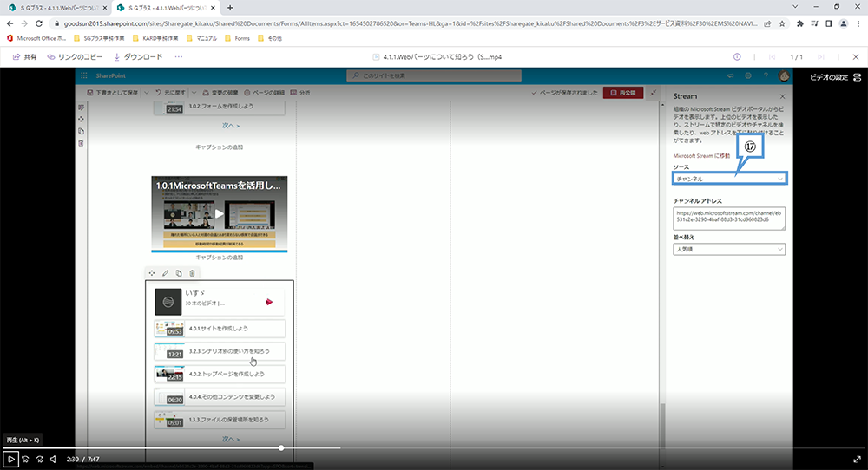This screenshot has width=868, height=470.
Task: Click 元に戻す undo
Action: click(170, 93)
